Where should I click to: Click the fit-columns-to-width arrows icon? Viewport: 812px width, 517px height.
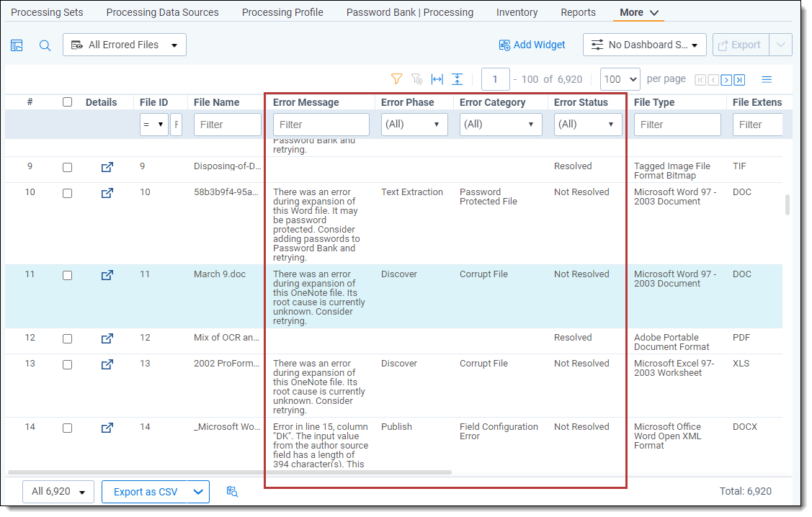pyautogui.click(x=437, y=79)
